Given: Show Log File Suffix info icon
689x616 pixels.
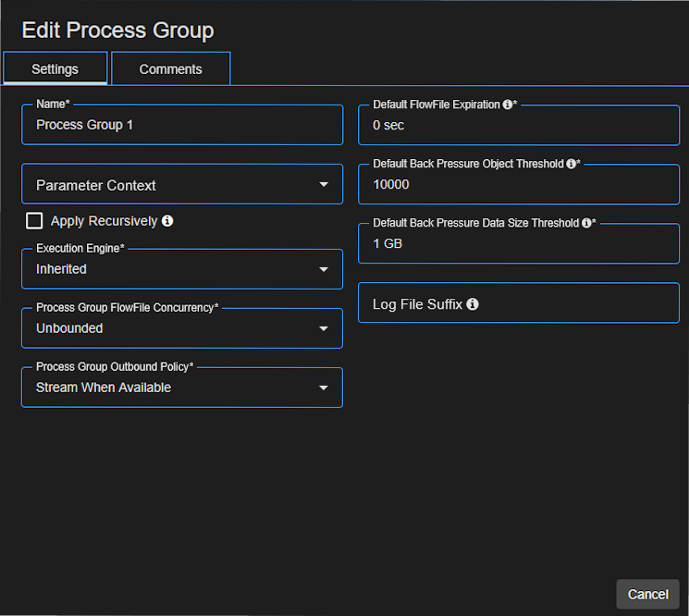Looking at the screenshot, I should 473,304.
